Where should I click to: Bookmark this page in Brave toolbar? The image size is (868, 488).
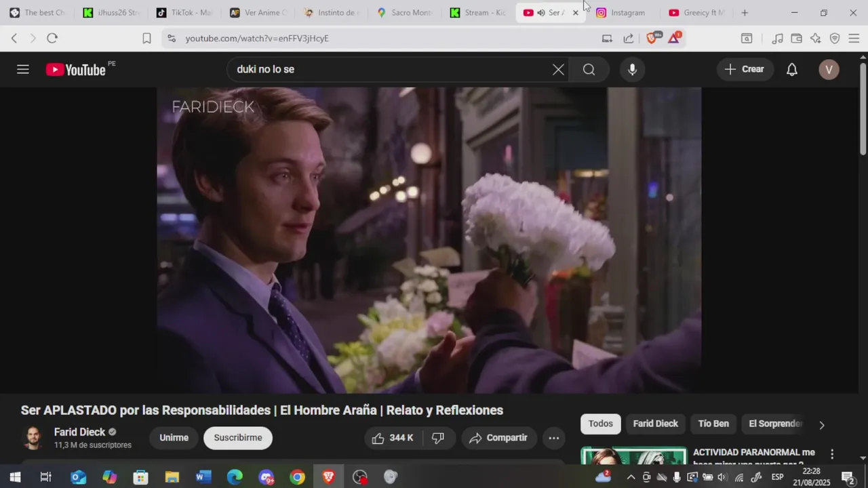(x=146, y=39)
